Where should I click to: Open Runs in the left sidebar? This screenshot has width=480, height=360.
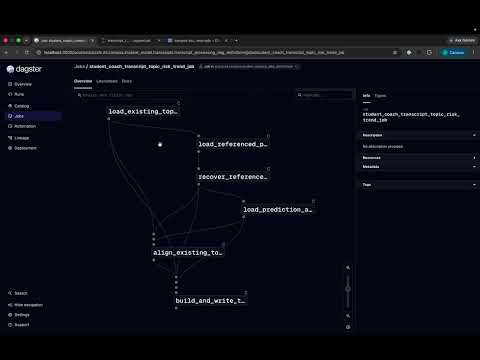click(16, 94)
